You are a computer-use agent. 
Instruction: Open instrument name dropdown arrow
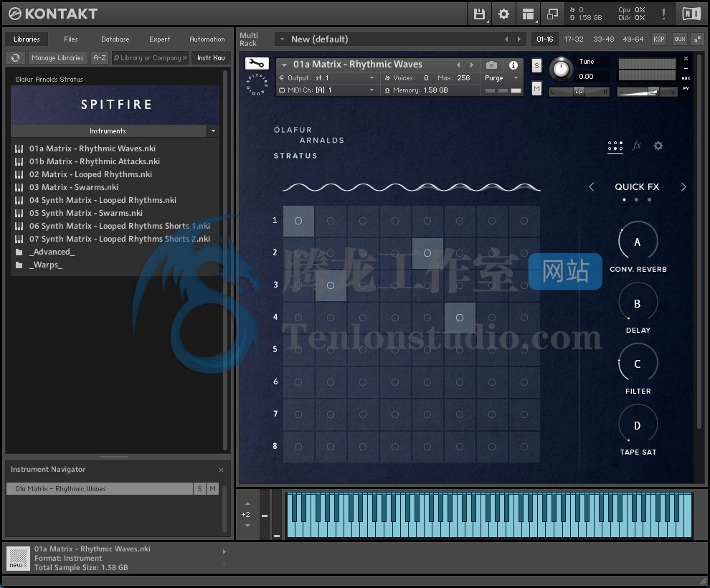click(x=285, y=65)
